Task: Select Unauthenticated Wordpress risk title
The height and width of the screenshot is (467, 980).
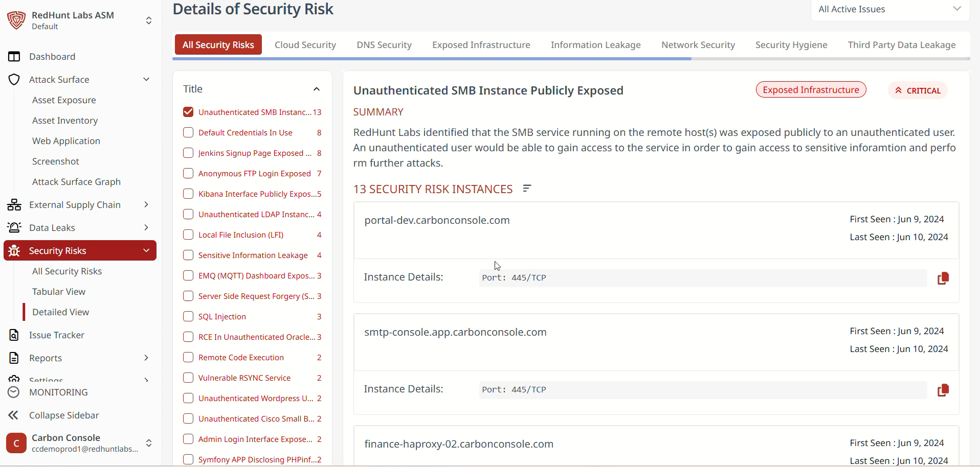Action: (x=256, y=399)
